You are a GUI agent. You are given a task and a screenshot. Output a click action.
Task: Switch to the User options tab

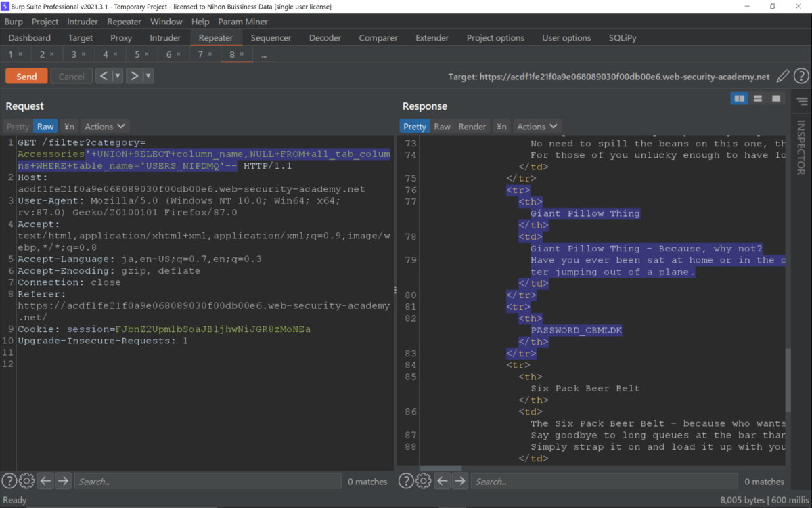(566, 38)
